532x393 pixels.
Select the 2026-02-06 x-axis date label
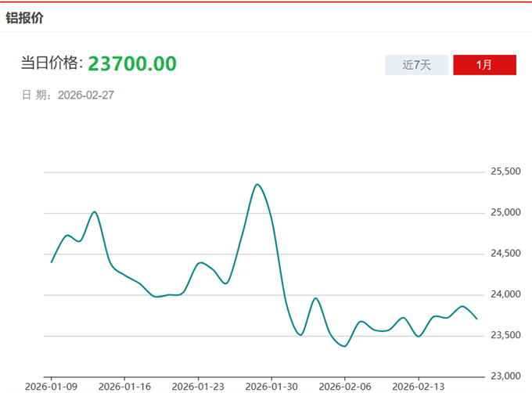click(344, 387)
